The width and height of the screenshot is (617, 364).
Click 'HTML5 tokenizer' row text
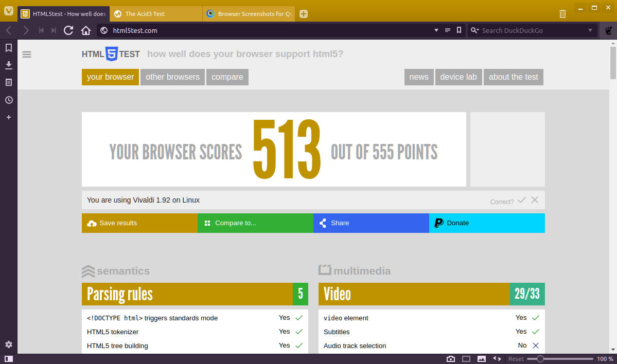click(x=113, y=332)
